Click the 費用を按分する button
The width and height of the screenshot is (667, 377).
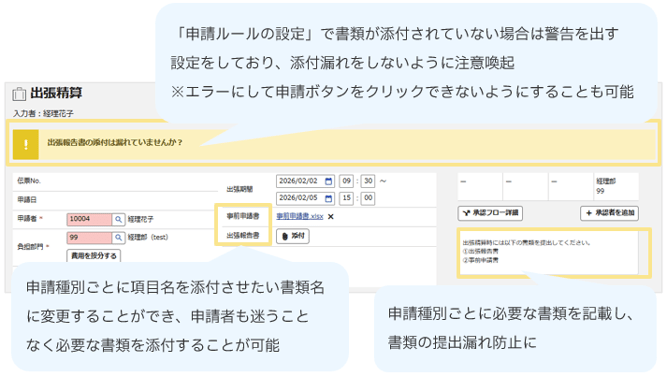(x=94, y=256)
